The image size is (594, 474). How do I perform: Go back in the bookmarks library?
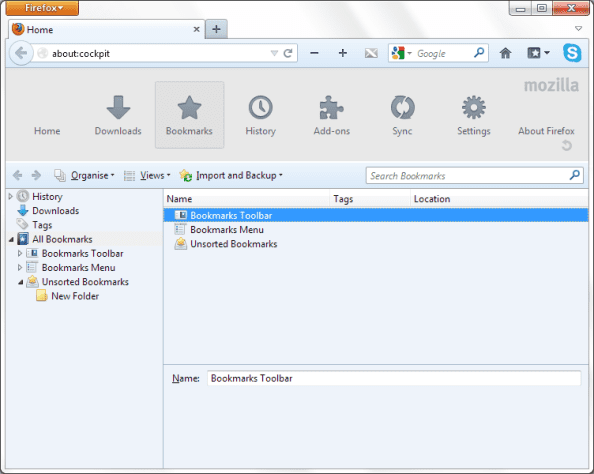click(x=17, y=175)
